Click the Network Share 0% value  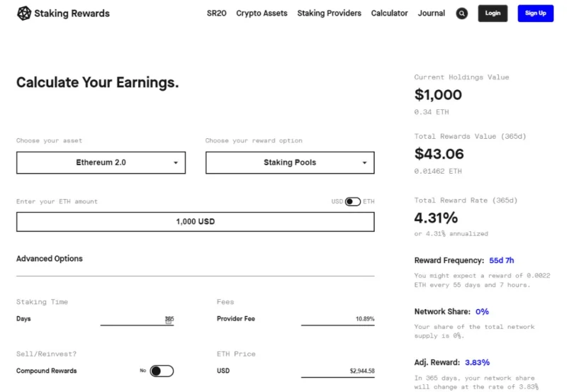coord(482,312)
